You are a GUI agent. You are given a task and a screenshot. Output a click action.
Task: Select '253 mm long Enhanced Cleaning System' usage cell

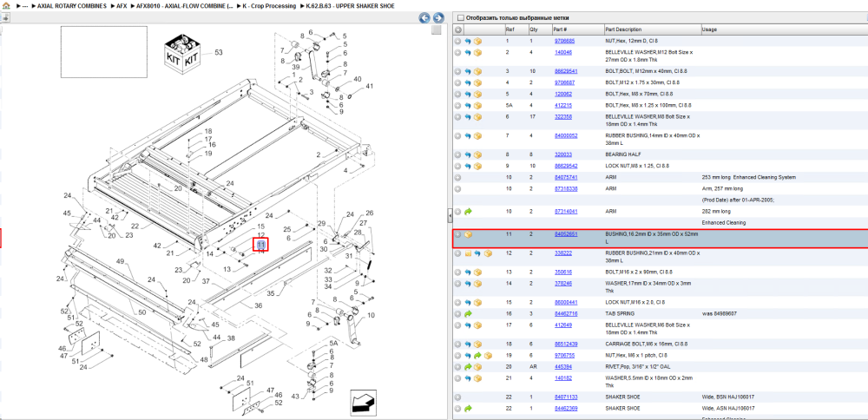[748, 178]
